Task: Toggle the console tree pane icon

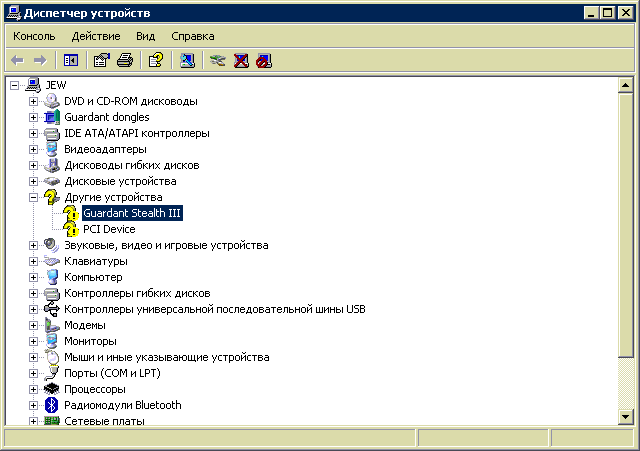Action: point(71,60)
